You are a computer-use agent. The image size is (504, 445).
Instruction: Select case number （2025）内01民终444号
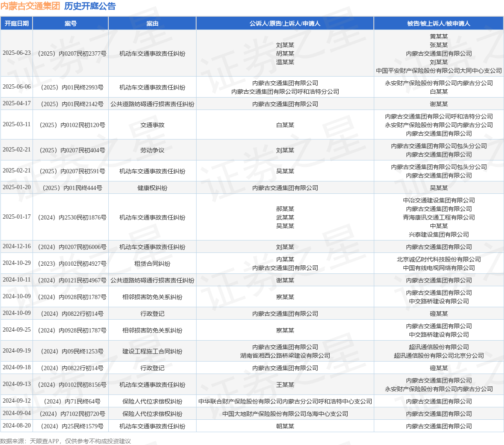click(71, 188)
